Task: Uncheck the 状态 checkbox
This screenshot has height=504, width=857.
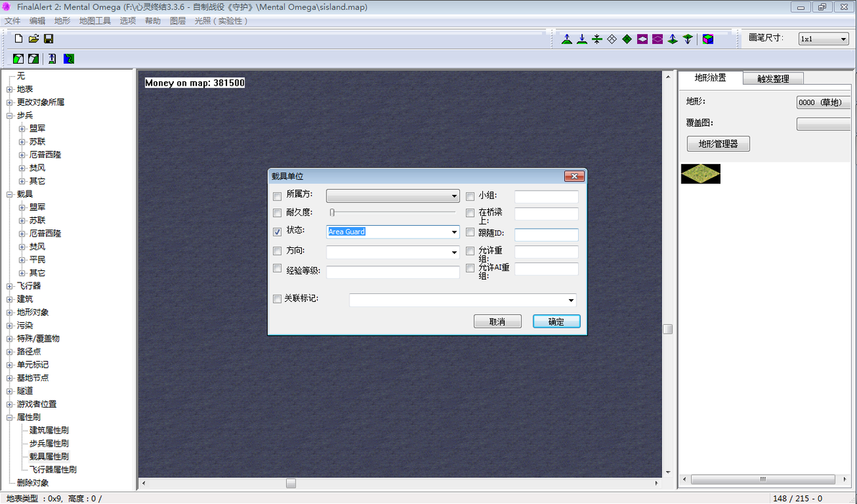Action: point(277,232)
